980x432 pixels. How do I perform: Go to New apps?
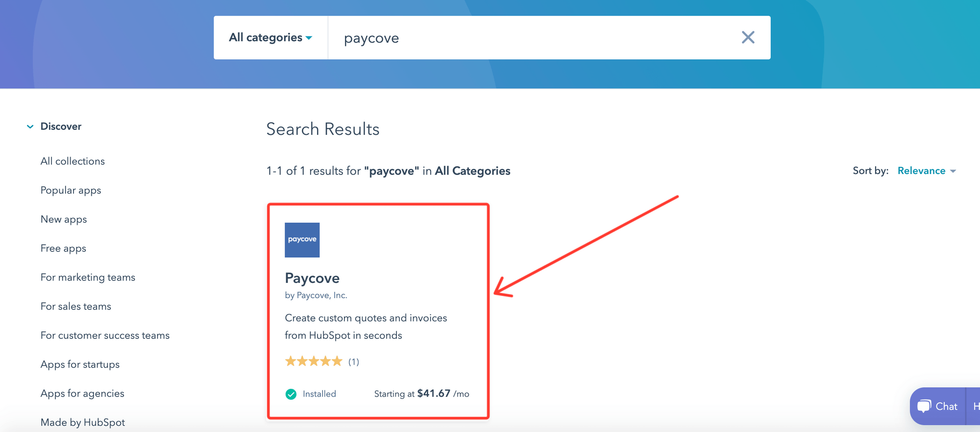(64, 219)
